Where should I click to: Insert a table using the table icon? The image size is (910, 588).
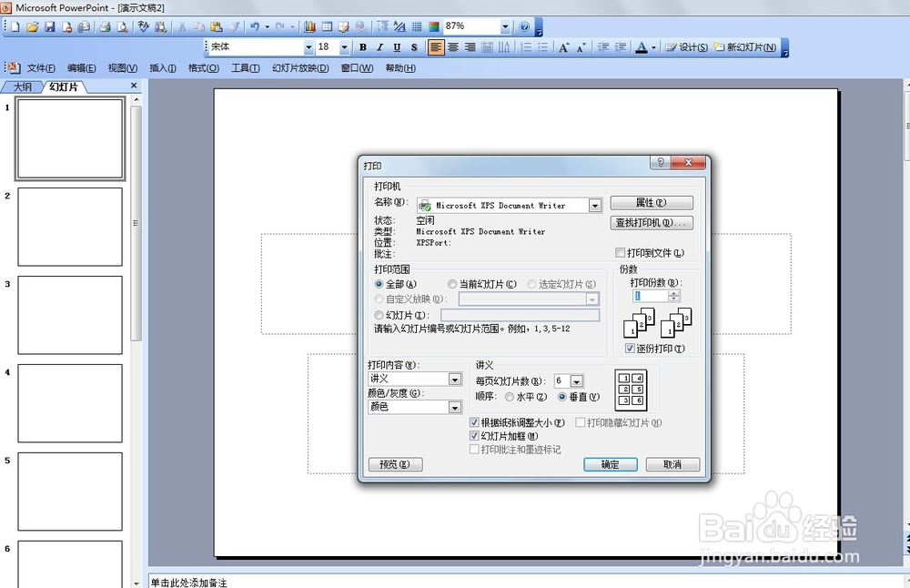(x=327, y=26)
